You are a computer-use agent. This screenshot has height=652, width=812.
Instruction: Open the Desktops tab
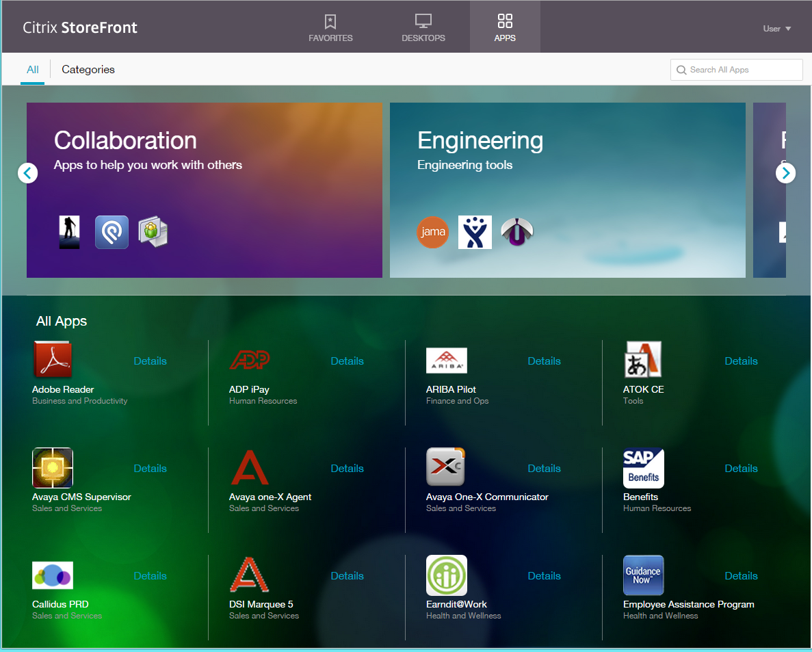point(423,27)
